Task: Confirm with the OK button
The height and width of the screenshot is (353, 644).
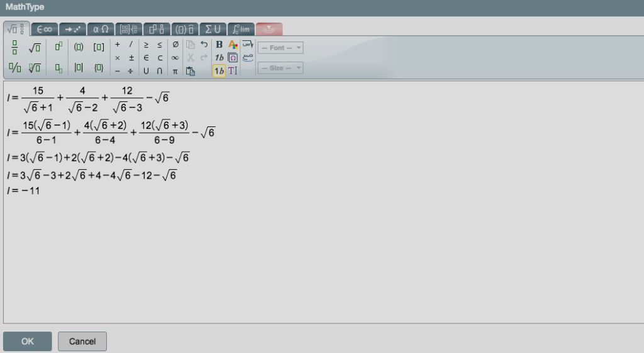Action: click(28, 341)
